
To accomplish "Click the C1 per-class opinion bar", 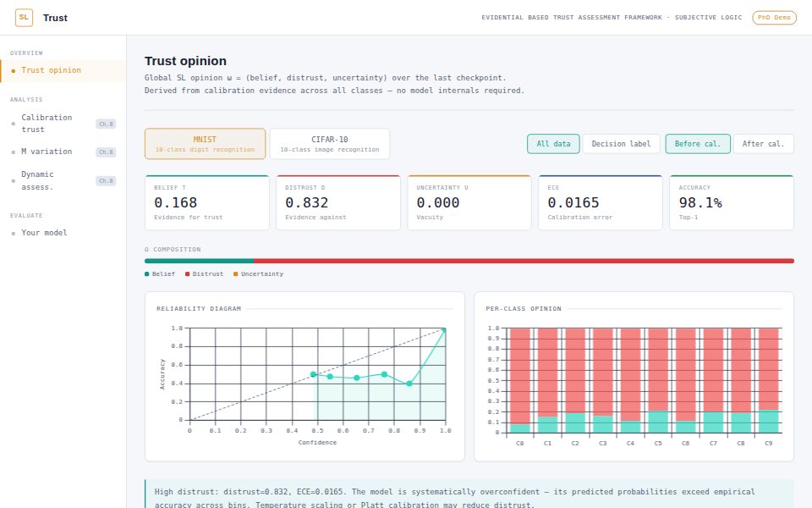I will (x=547, y=380).
